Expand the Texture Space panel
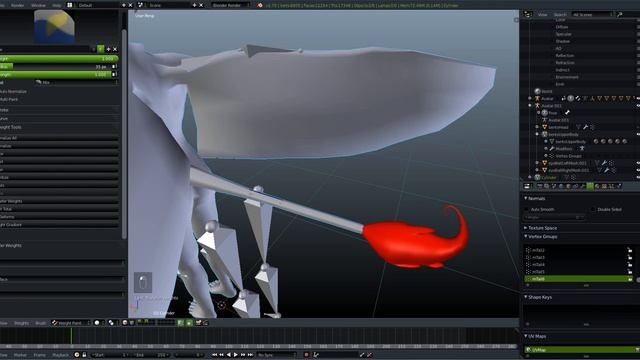This screenshot has height=360, width=640. (x=526, y=228)
